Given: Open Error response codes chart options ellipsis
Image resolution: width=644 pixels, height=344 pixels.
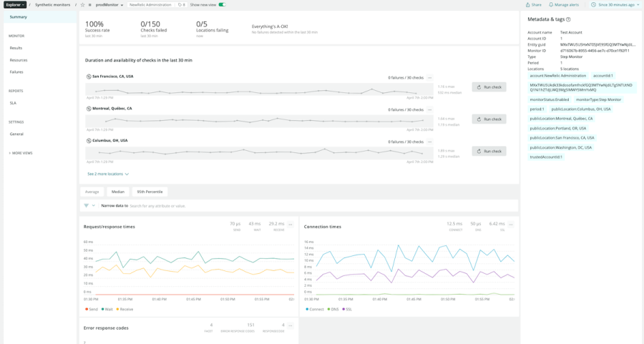Looking at the screenshot, I should pos(291,326).
